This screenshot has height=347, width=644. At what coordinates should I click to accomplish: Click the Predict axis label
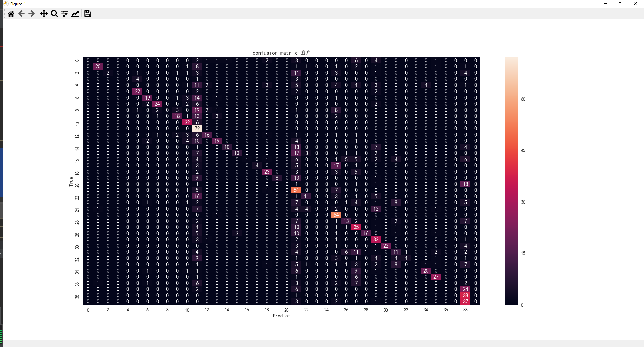point(281,316)
